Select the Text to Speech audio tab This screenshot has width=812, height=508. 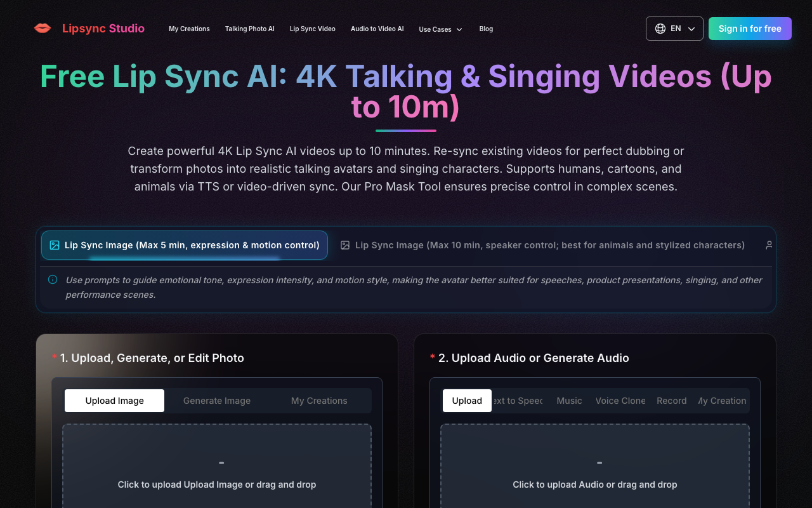pyautogui.click(x=518, y=401)
